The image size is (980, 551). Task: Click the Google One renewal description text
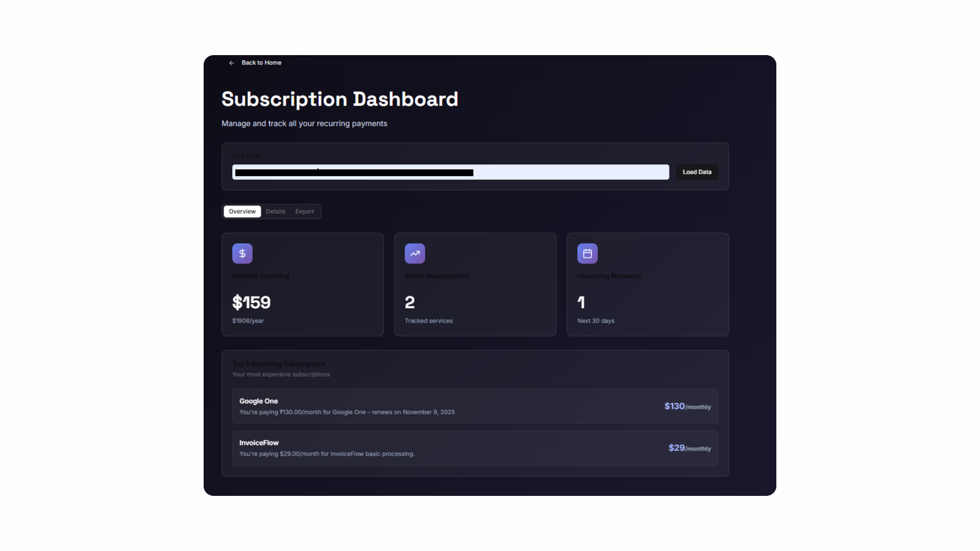click(x=347, y=412)
